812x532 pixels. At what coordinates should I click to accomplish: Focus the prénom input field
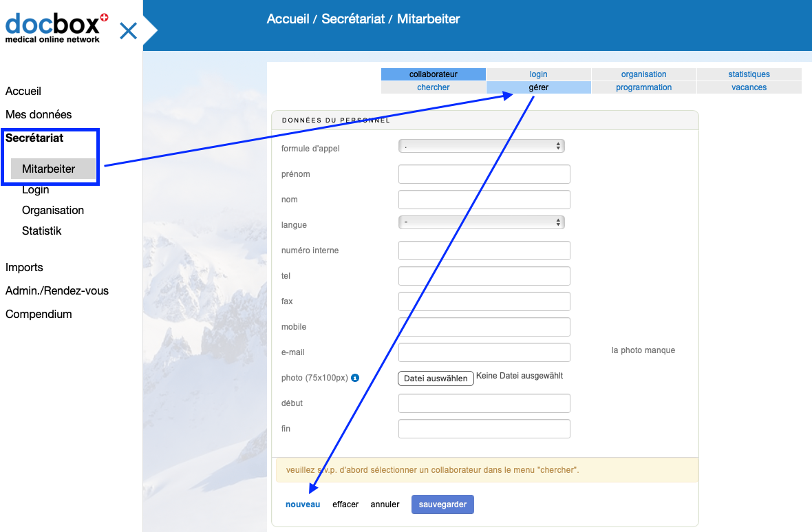pyautogui.click(x=484, y=174)
